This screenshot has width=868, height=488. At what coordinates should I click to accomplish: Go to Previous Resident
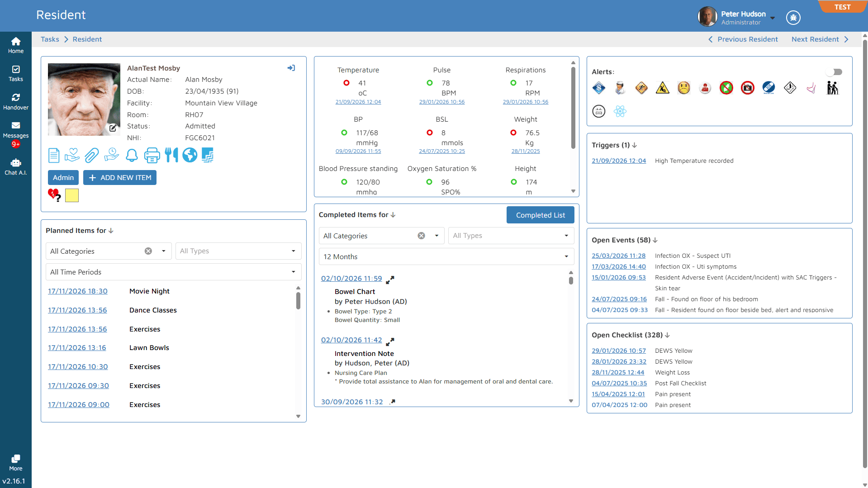[x=743, y=39]
